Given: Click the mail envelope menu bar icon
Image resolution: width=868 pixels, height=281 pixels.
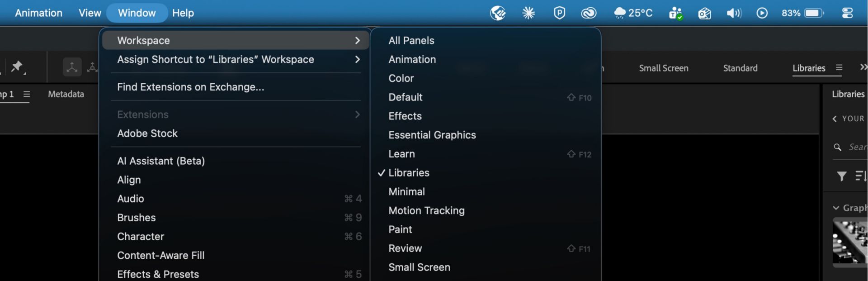Looking at the screenshot, I should click(x=704, y=14).
